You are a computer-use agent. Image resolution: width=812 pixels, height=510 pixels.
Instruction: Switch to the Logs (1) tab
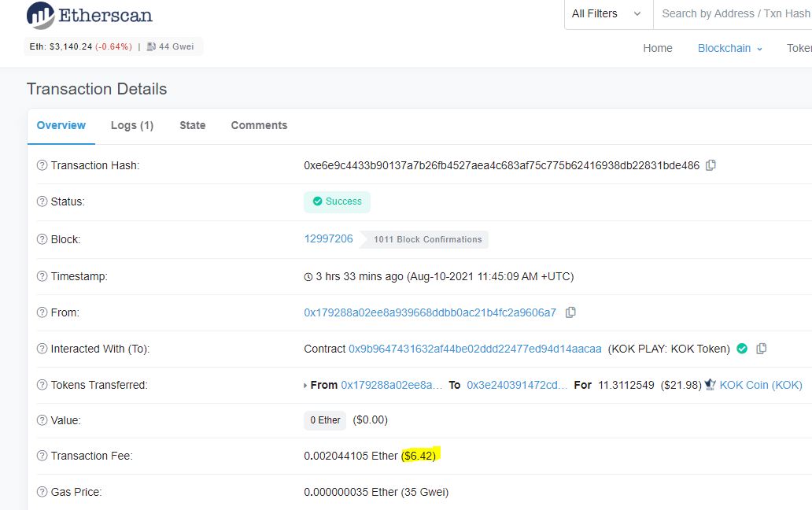(132, 125)
